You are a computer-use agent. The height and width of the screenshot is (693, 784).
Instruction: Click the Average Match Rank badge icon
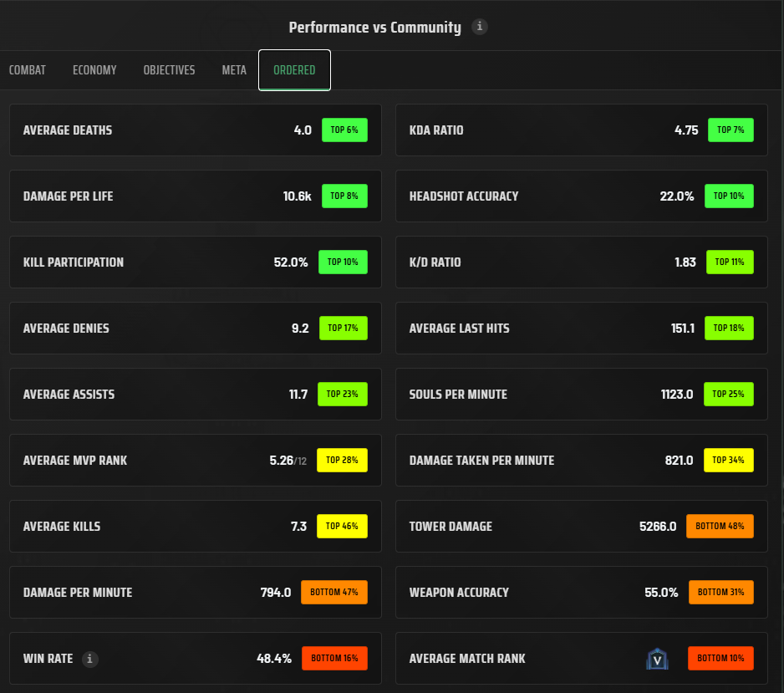(657, 659)
